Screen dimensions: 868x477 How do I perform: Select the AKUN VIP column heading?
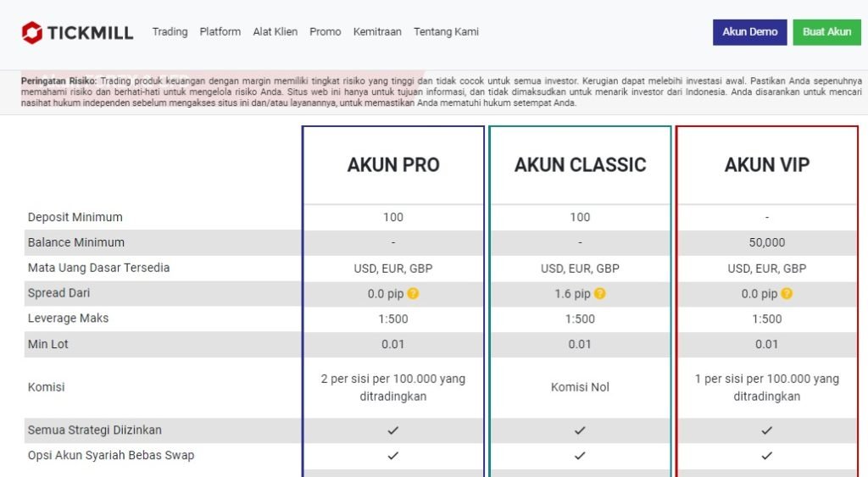pos(766,165)
